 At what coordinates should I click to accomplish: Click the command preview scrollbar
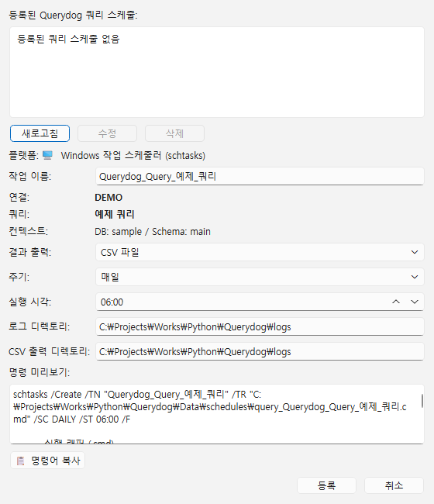[x=422, y=401]
